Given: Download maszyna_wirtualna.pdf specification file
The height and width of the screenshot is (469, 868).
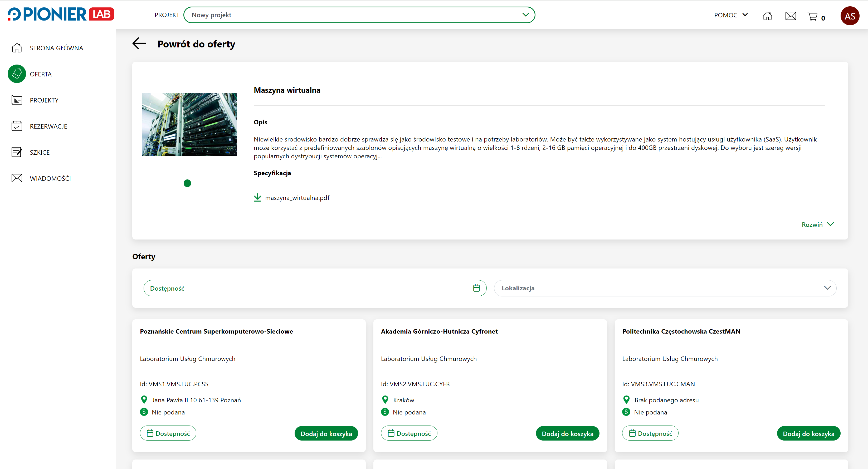Looking at the screenshot, I should [297, 198].
